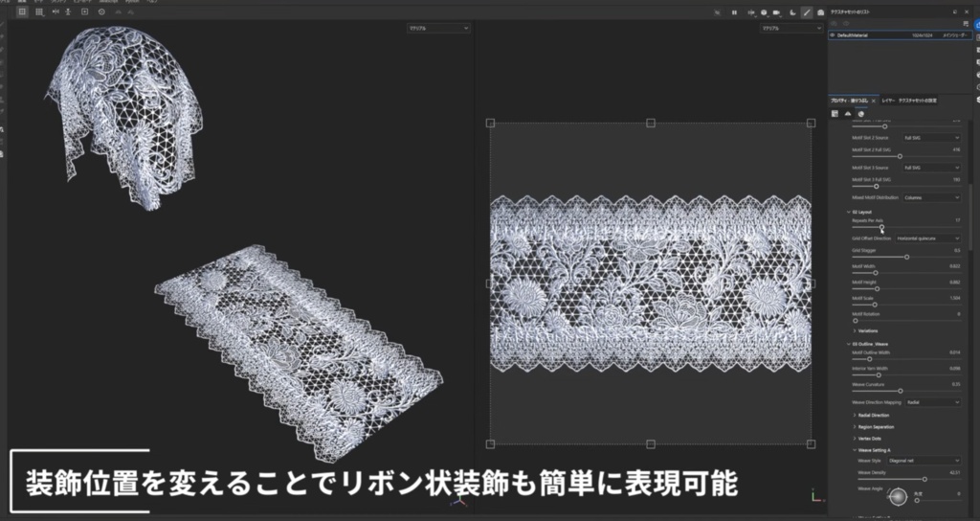
Task: Open the symmetry display options icon
Action: click(x=751, y=12)
